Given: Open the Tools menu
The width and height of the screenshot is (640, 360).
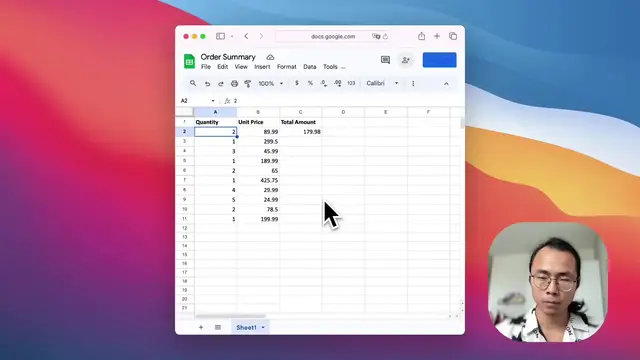Looking at the screenshot, I should [x=330, y=67].
